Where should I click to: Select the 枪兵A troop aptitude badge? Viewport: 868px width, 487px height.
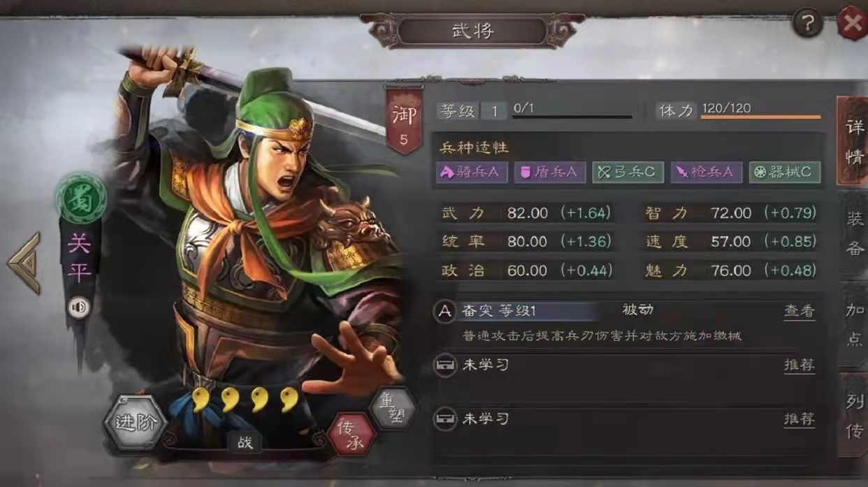[x=707, y=173]
